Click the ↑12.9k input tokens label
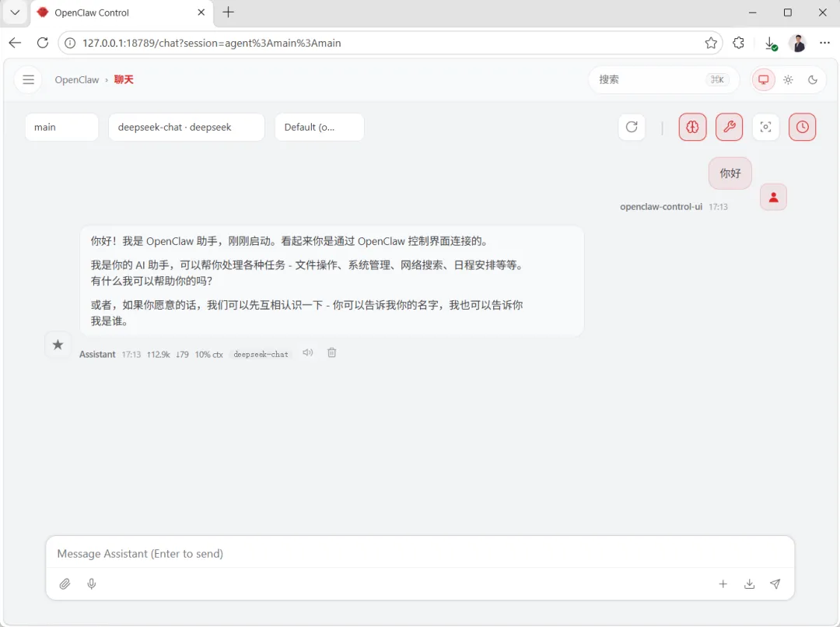The width and height of the screenshot is (840, 627). (159, 355)
